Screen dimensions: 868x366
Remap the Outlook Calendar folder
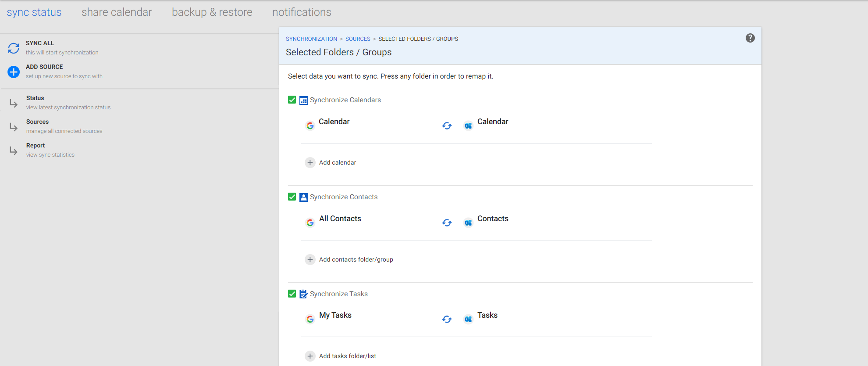tap(493, 122)
